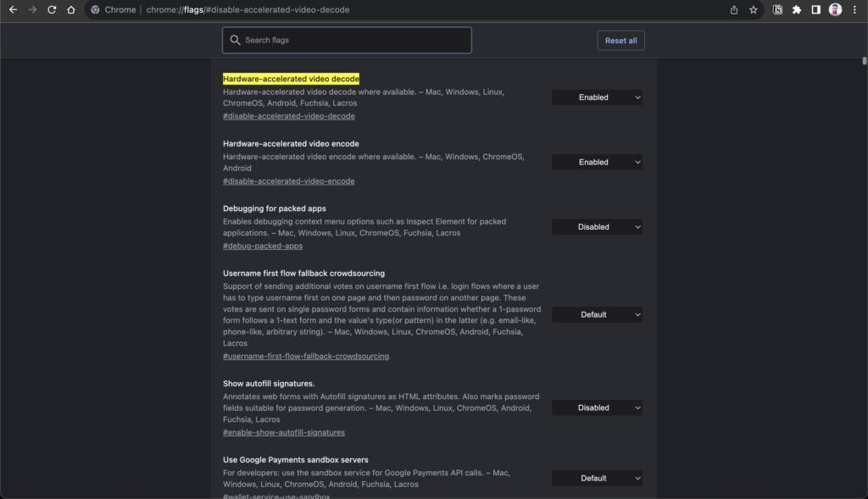This screenshot has height=499, width=868.
Task: Bookmark this page with the star icon
Action: [753, 9]
